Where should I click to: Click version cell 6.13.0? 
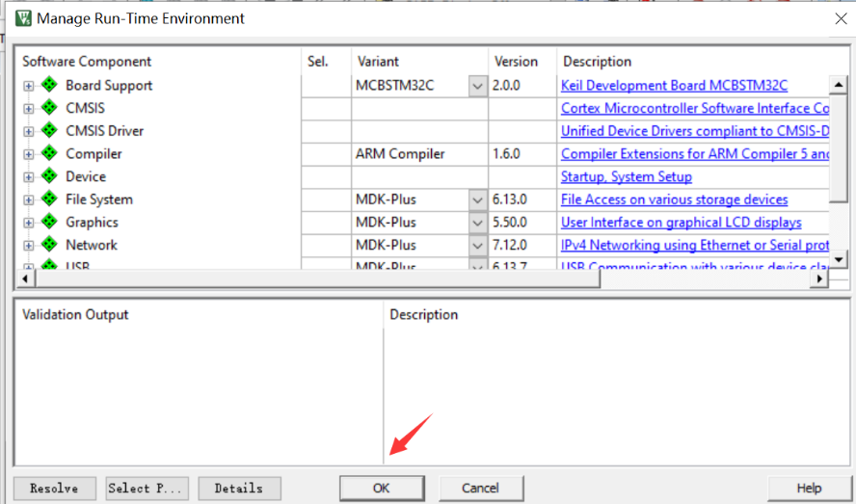(x=522, y=199)
